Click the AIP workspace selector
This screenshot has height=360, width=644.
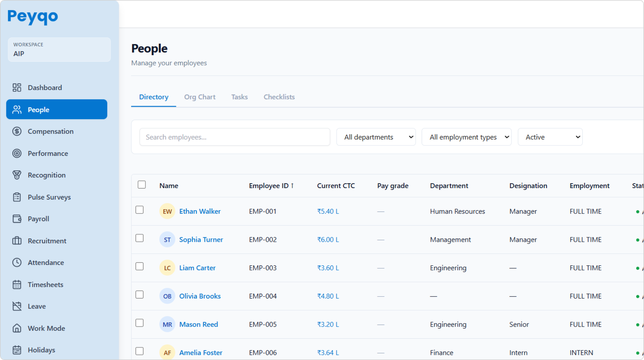point(59,50)
